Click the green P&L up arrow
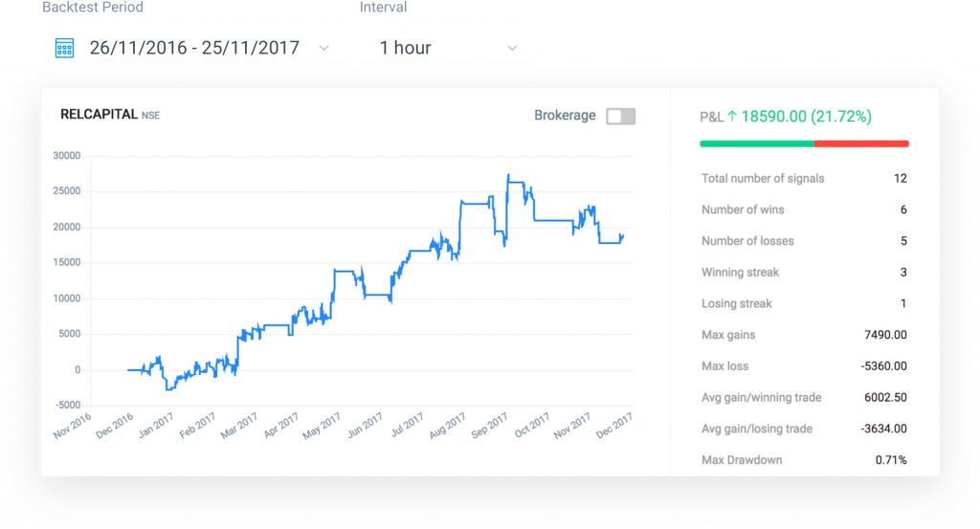This screenshot has height=529, width=980. pos(732,117)
